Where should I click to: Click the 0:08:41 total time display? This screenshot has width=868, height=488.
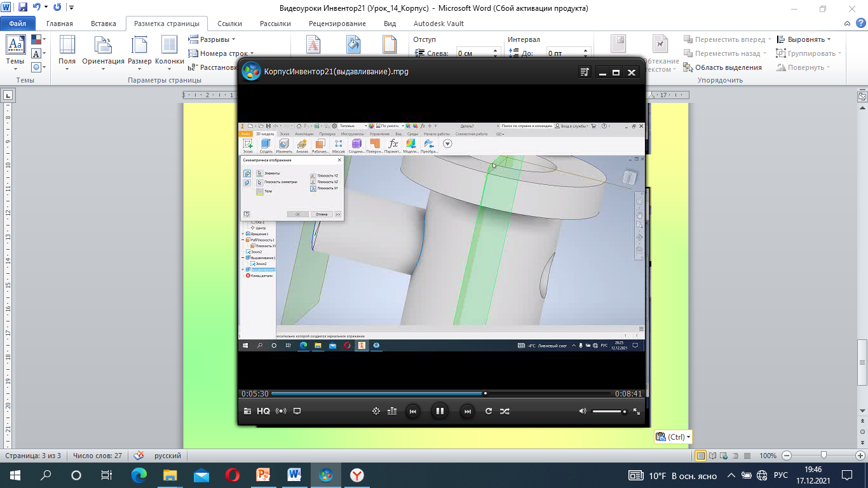(628, 394)
